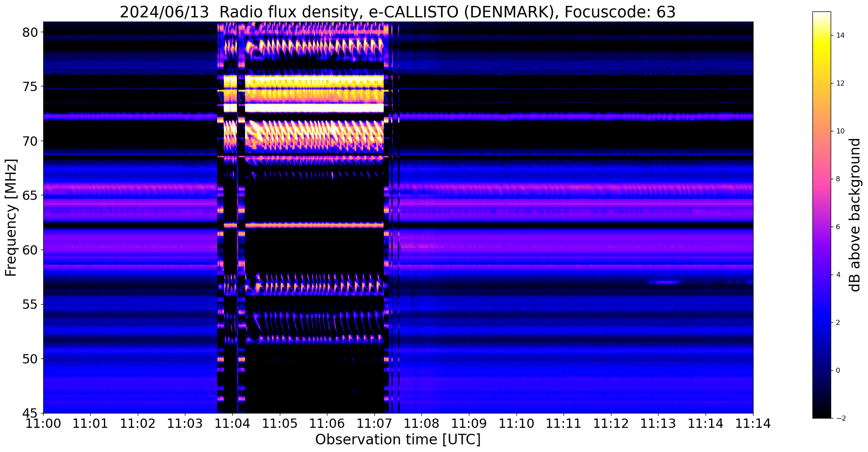This screenshot has width=868, height=452.
Task: Click the colorbar tick value 4
Action: (837, 275)
